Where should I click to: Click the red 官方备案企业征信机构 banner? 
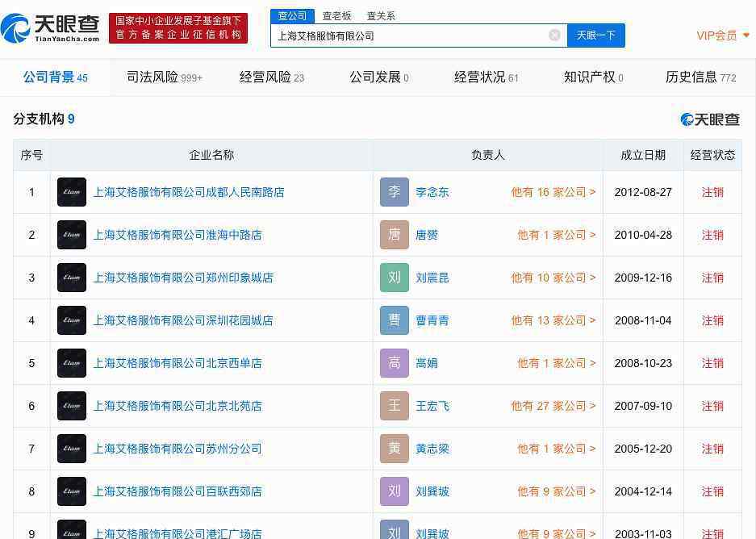[x=178, y=28]
